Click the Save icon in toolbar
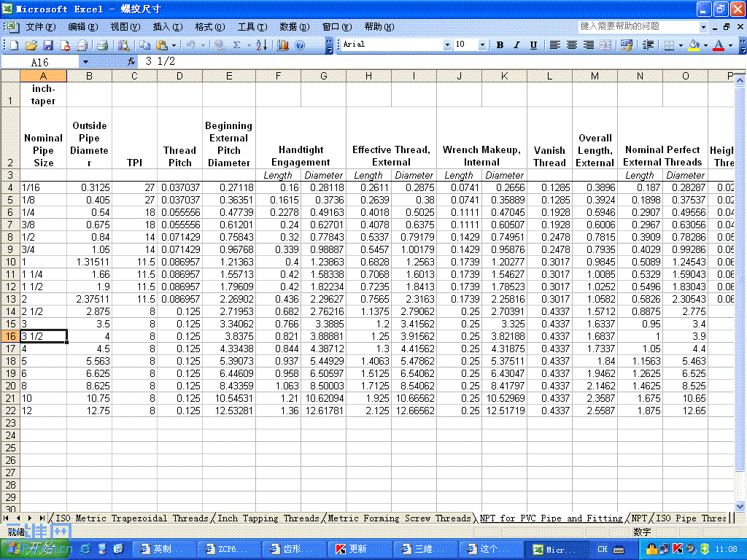This screenshot has height=560, width=747. (48, 45)
